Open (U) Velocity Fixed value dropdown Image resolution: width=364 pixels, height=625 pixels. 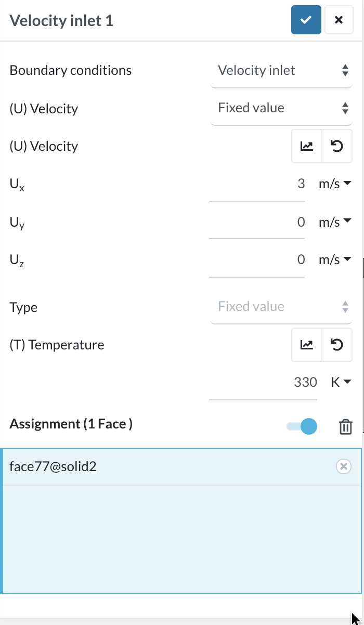click(281, 108)
